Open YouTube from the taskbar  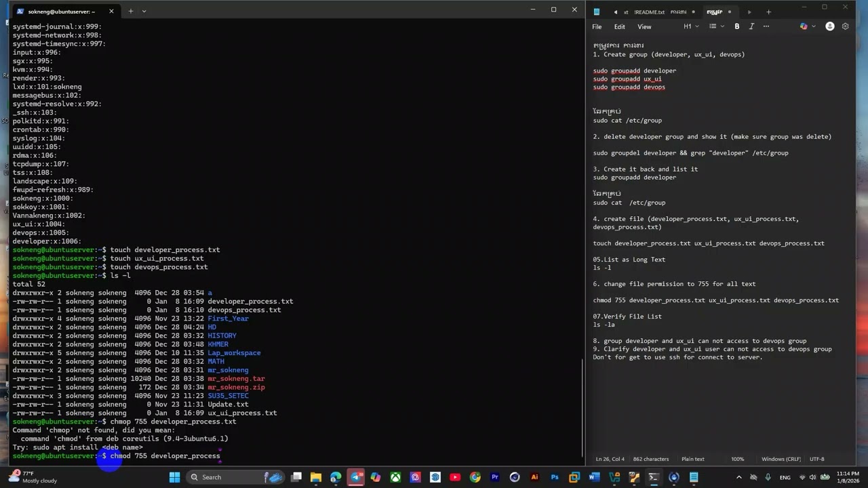[x=455, y=477]
